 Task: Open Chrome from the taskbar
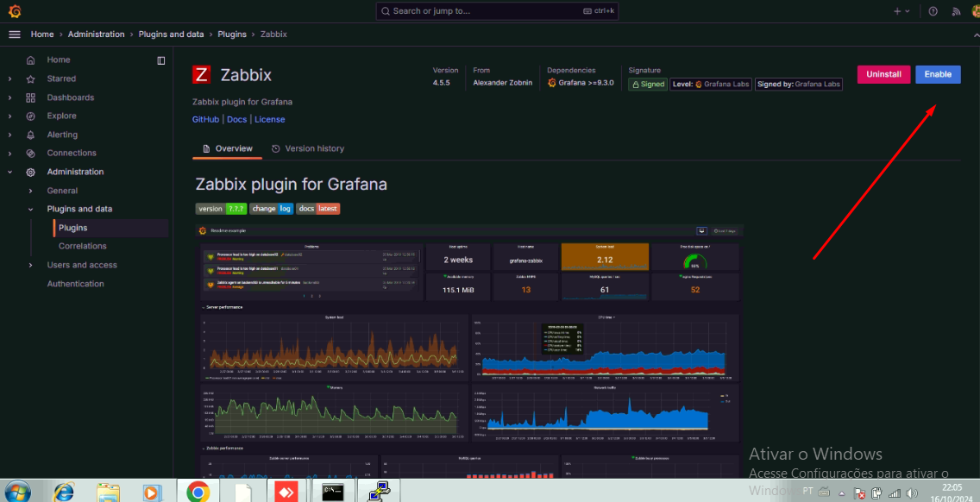click(x=198, y=492)
